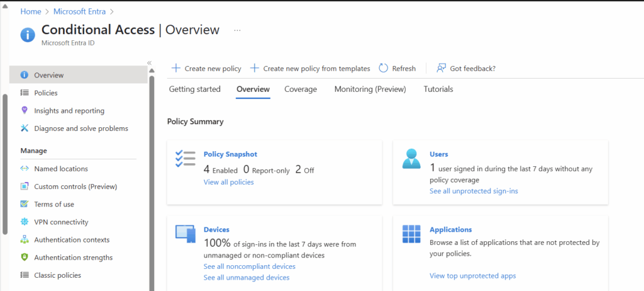Click View all policies link

[229, 182]
